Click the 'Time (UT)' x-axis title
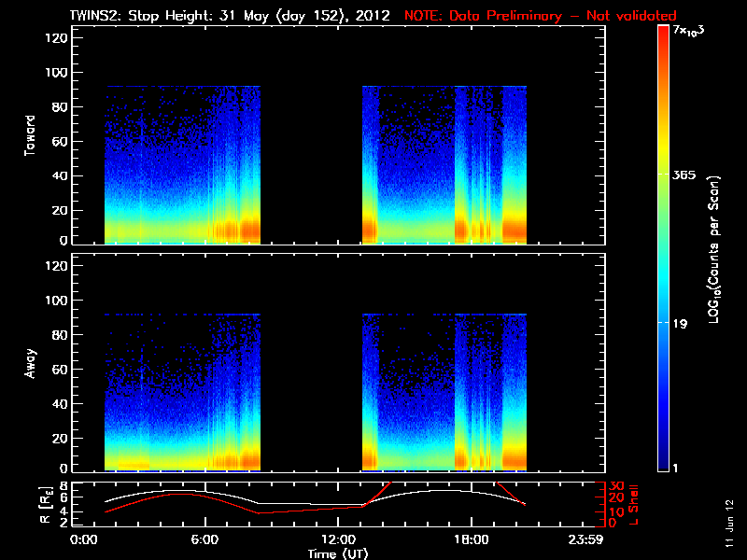The image size is (747, 560). [338, 553]
